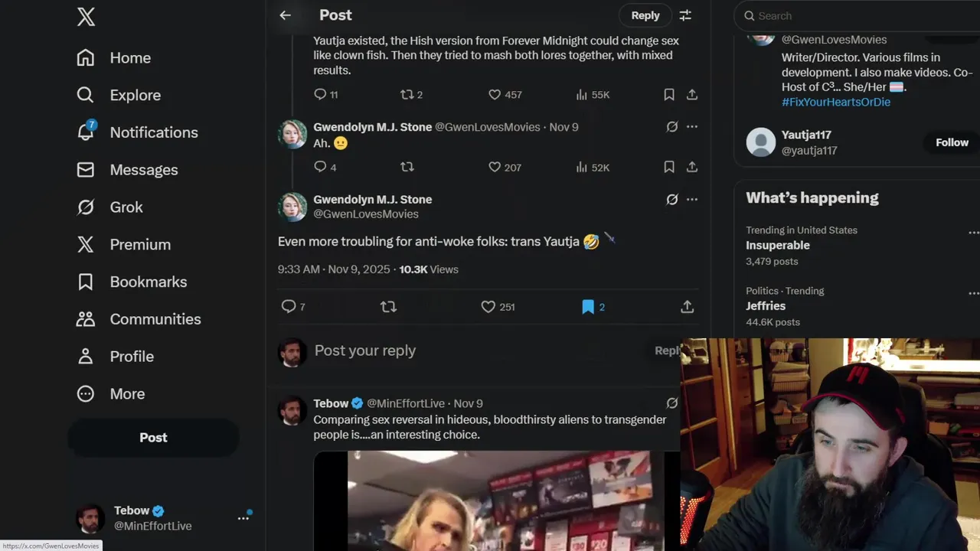Image resolution: width=980 pixels, height=551 pixels.
Task: Navigate to Bookmarks in the sidebar
Action: [x=148, y=282]
